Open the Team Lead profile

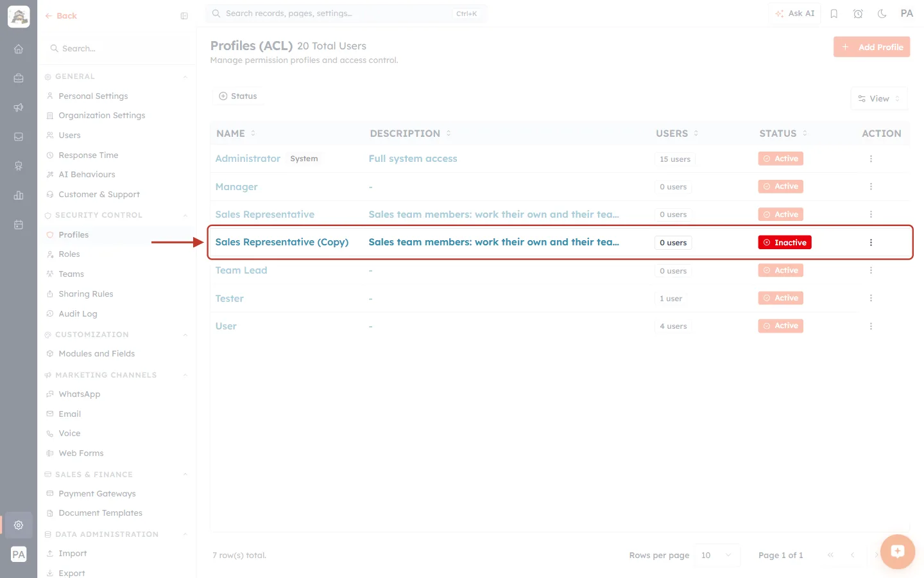[241, 270]
